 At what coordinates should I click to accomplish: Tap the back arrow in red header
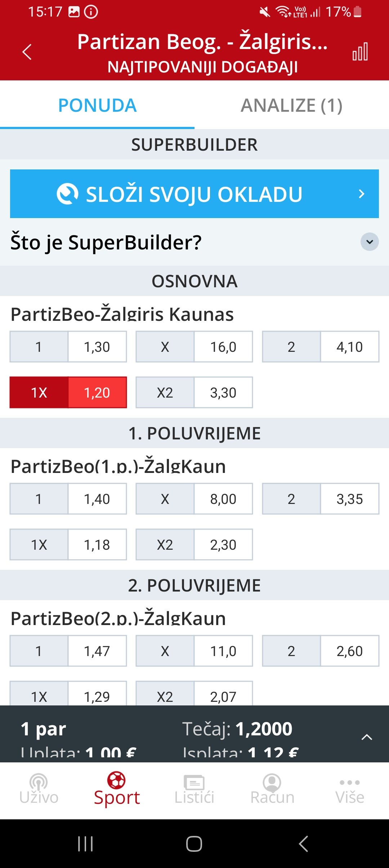[x=27, y=52]
